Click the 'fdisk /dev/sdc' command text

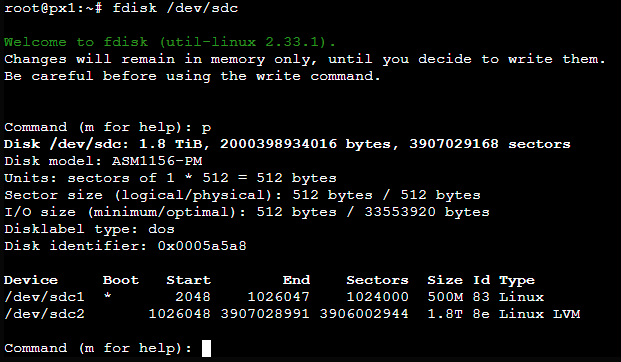tap(175, 8)
